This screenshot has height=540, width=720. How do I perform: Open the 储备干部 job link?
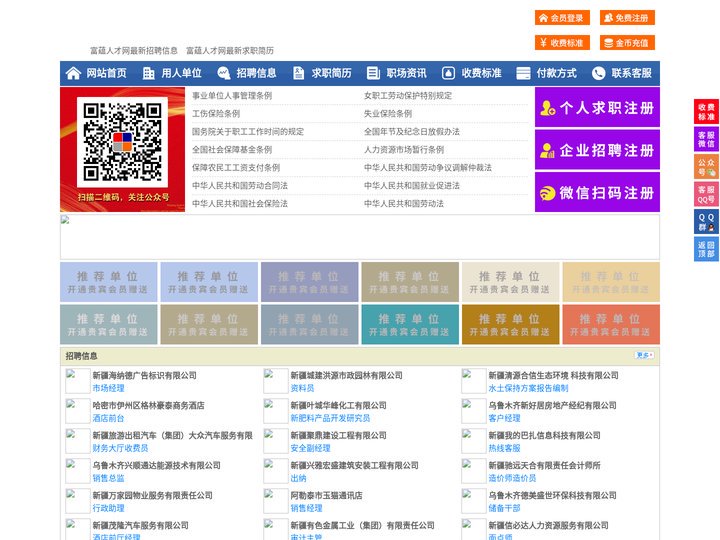(504, 508)
